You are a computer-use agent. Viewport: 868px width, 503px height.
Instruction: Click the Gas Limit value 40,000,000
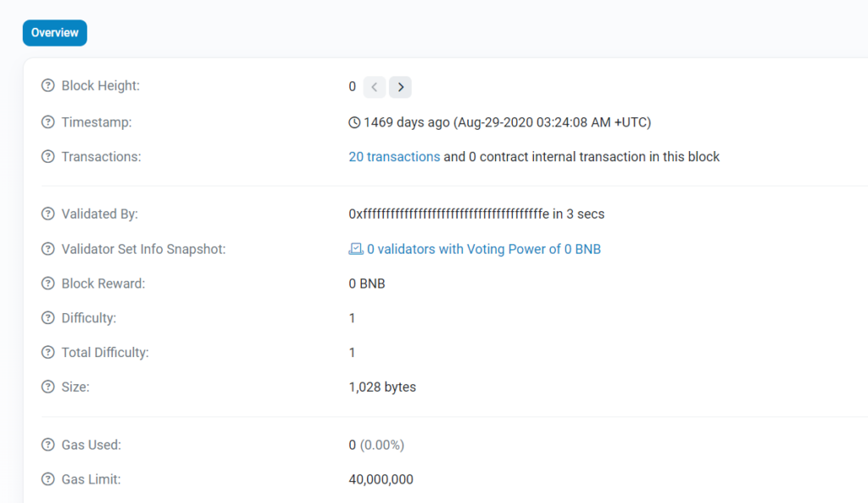pyautogui.click(x=381, y=479)
